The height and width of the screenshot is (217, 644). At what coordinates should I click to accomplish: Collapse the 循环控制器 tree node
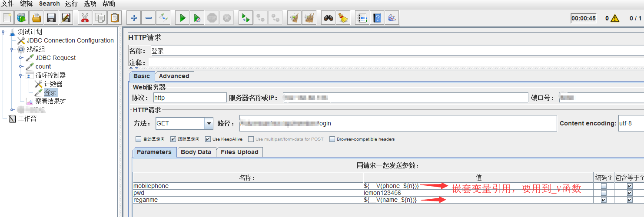point(21,75)
